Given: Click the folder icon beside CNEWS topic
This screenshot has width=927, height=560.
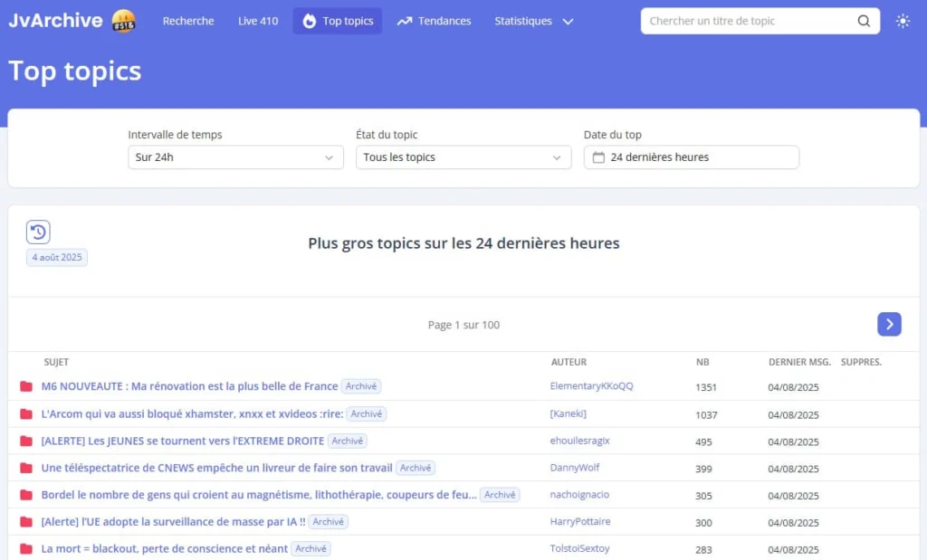Looking at the screenshot, I should (26, 469).
